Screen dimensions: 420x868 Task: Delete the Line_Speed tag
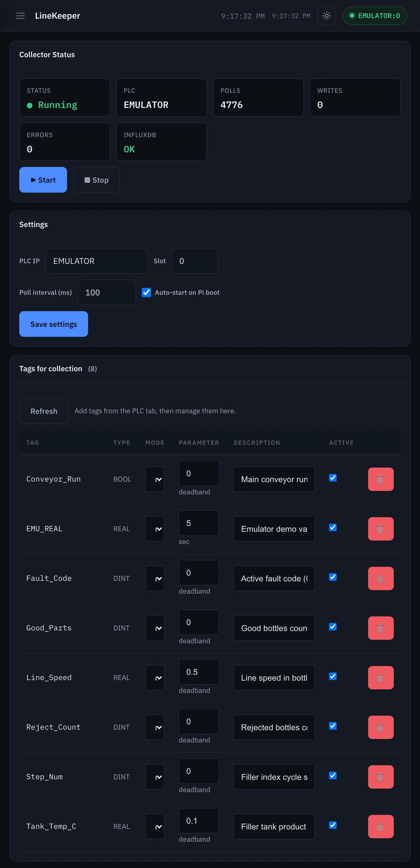pyautogui.click(x=381, y=678)
